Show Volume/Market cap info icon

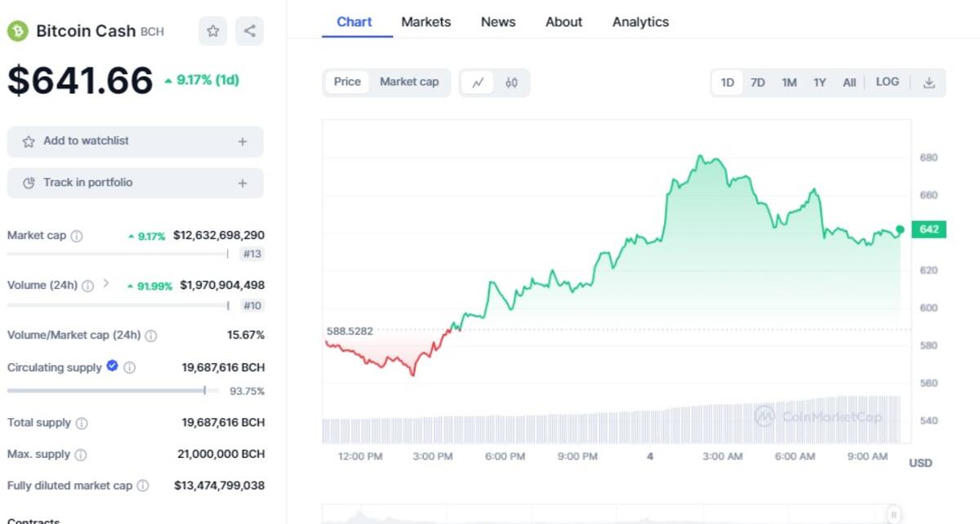[x=151, y=335]
